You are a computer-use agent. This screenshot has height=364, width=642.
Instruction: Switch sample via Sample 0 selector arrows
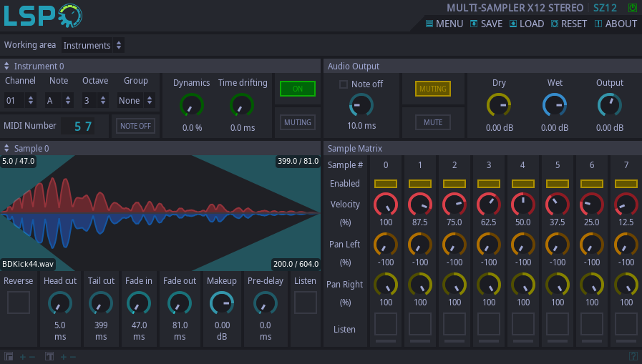6,148
